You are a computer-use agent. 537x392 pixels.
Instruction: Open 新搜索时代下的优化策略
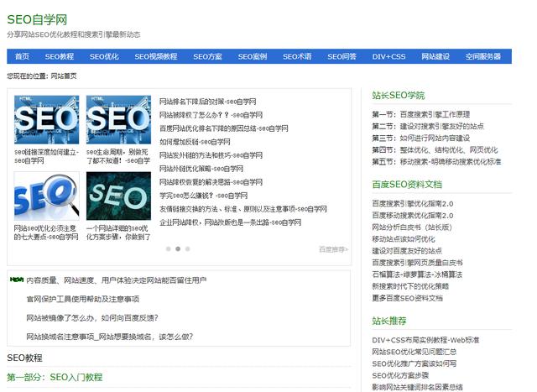point(410,286)
